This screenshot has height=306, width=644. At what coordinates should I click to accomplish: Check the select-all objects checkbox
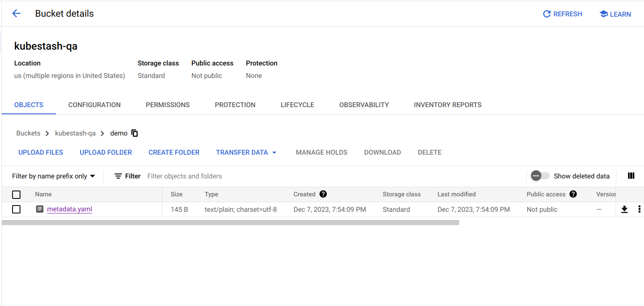[16, 194]
